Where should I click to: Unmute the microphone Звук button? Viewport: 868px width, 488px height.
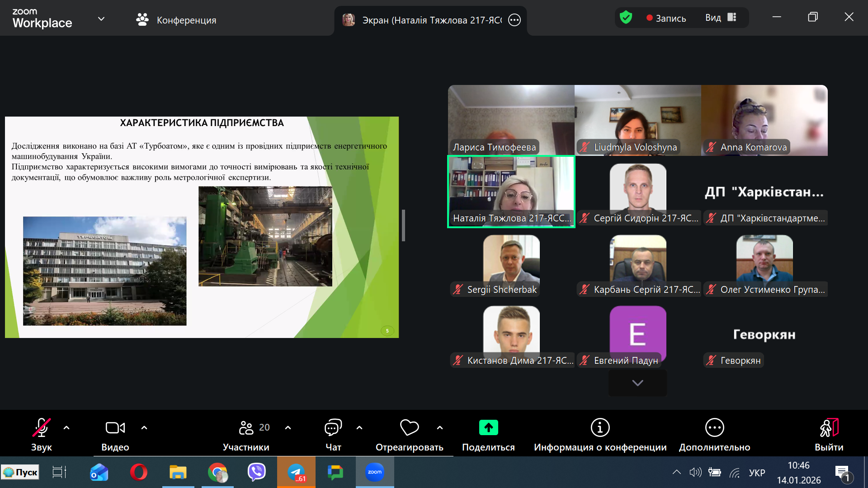[x=41, y=428]
